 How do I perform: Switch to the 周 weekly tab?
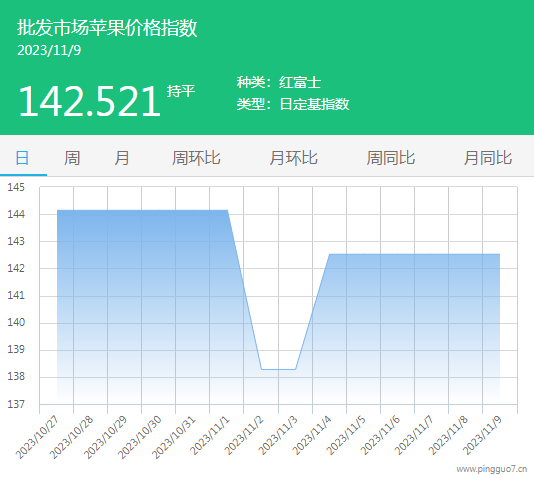tap(72, 158)
